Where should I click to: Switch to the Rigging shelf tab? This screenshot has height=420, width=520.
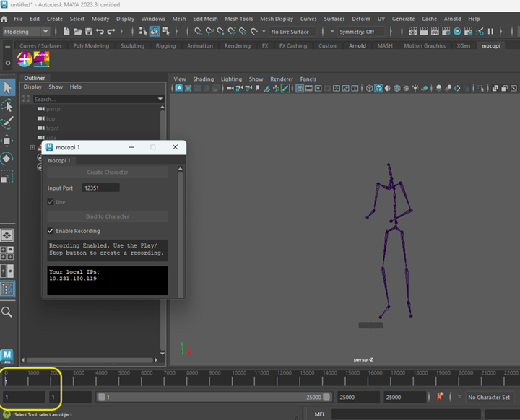[165, 45]
